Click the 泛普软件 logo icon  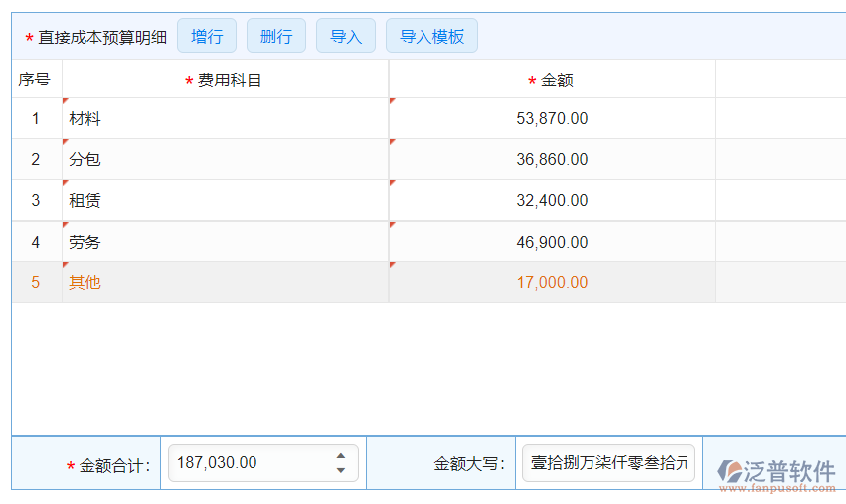731,471
